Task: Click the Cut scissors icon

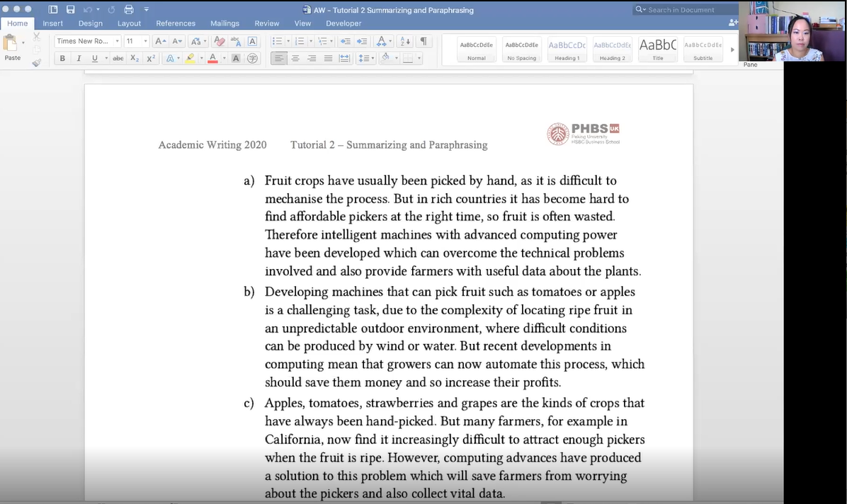Action: [x=37, y=37]
